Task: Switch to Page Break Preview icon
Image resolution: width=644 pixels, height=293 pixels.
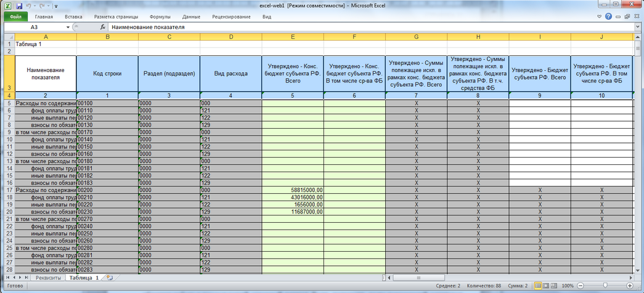Action: 553,285
